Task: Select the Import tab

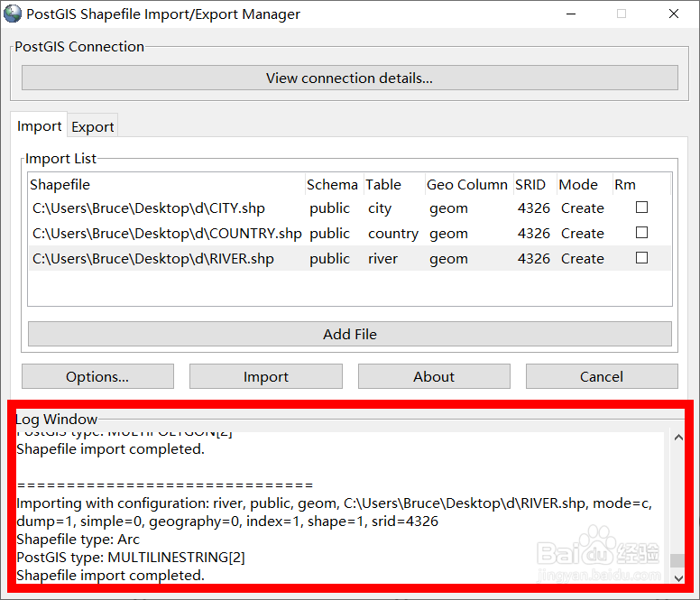Action: 40,126
